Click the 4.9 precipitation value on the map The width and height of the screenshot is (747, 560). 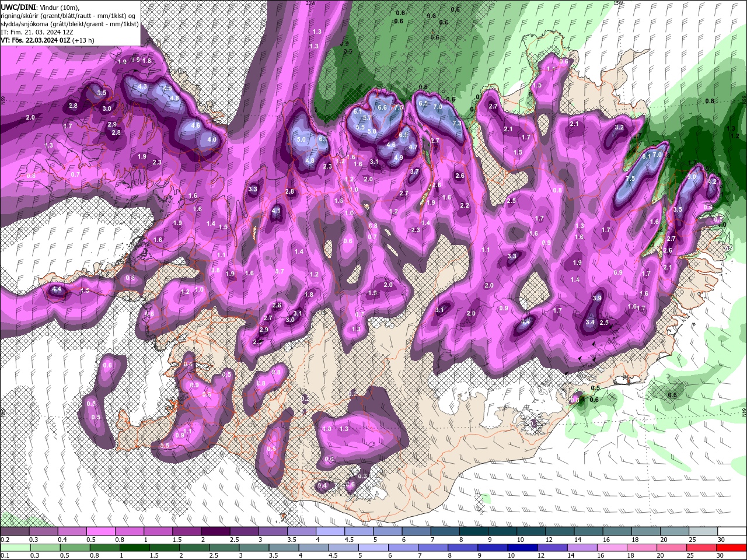(399, 157)
